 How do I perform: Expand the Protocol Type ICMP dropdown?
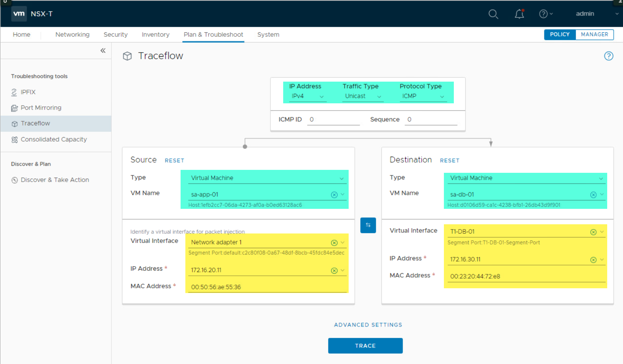(423, 96)
